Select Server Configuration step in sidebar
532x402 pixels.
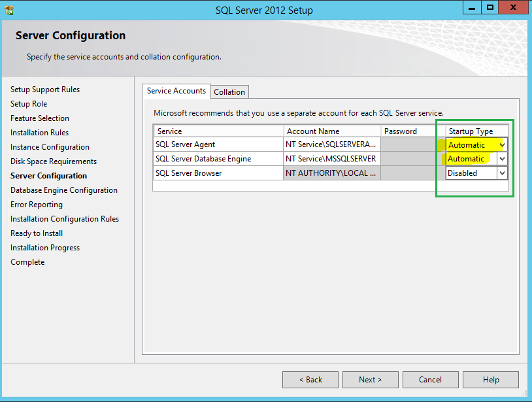point(48,176)
